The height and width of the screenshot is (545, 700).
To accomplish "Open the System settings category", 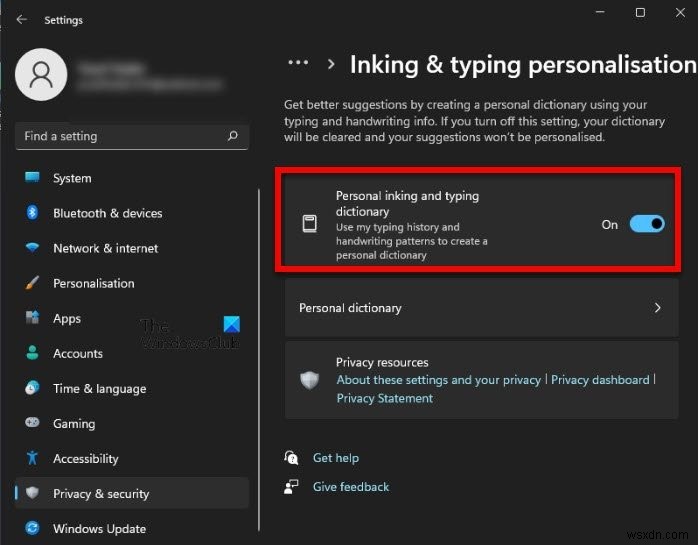I will [x=131, y=178].
